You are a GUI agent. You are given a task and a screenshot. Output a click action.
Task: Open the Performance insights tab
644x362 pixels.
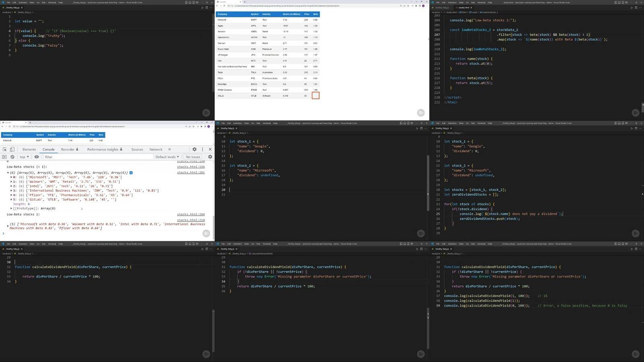click(105, 149)
